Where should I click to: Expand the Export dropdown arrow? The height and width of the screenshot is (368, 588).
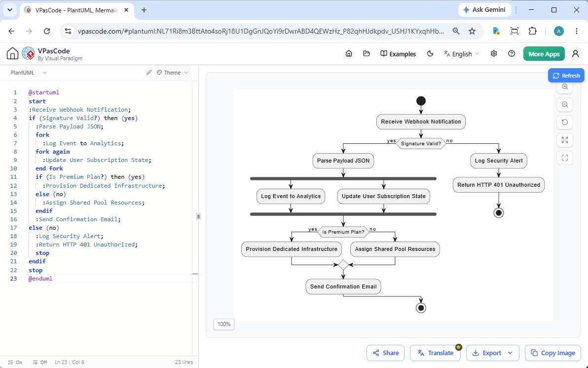click(x=510, y=353)
